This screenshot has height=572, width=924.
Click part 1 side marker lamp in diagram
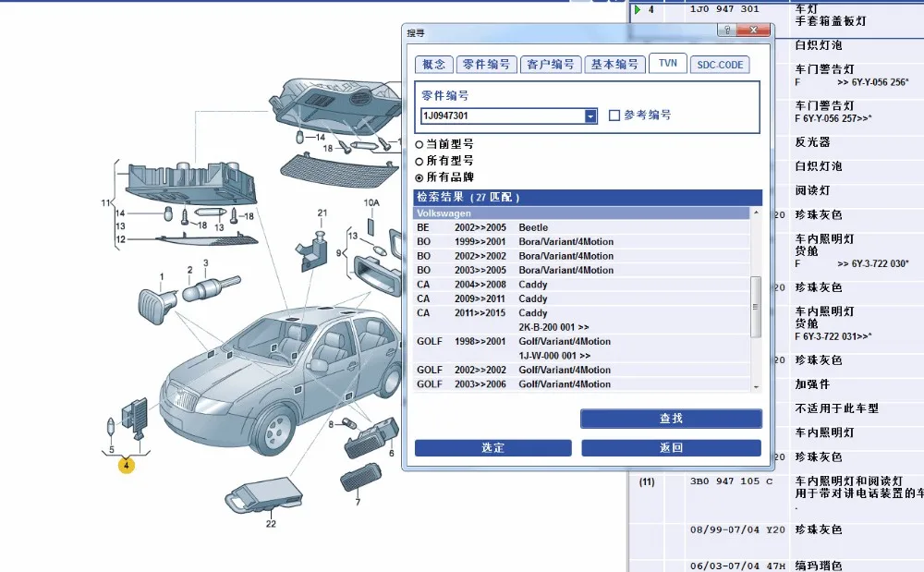pyautogui.click(x=157, y=305)
